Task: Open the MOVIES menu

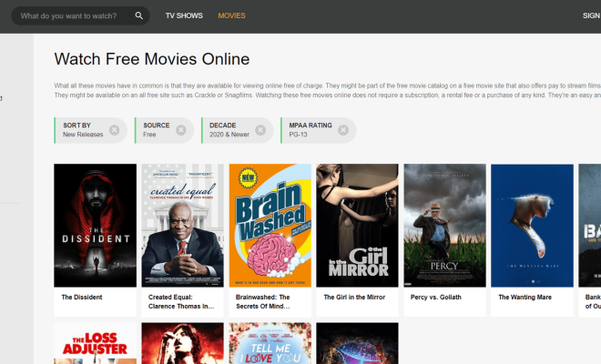Action: tap(231, 15)
